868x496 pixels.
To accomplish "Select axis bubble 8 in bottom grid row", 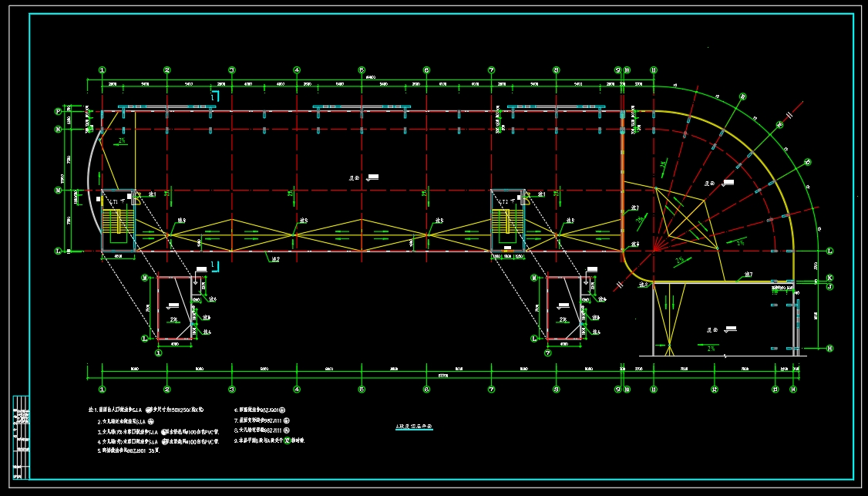I will [x=557, y=390].
